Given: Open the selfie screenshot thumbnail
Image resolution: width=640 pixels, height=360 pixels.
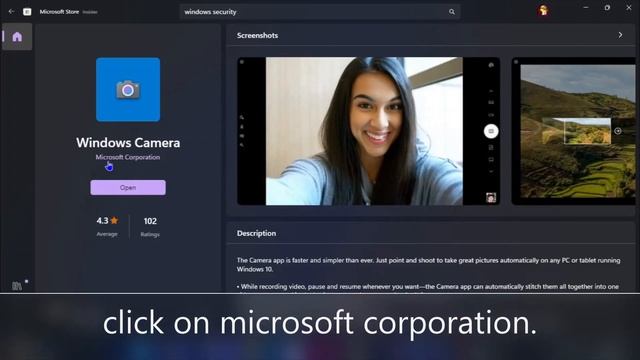Looking at the screenshot, I should click(369, 131).
